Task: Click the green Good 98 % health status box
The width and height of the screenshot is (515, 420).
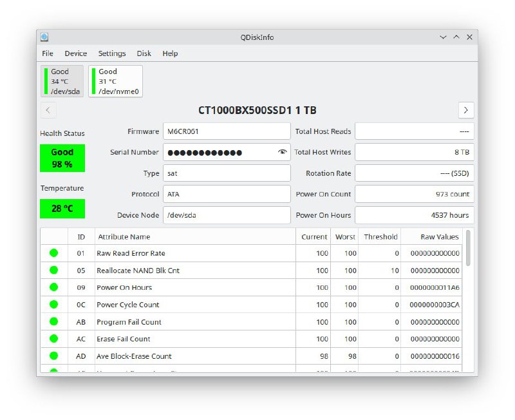Action: pos(62,158)
